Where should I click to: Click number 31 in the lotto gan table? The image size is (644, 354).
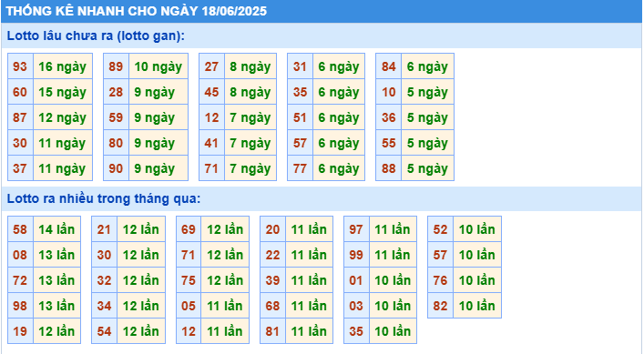pos(300,66)
